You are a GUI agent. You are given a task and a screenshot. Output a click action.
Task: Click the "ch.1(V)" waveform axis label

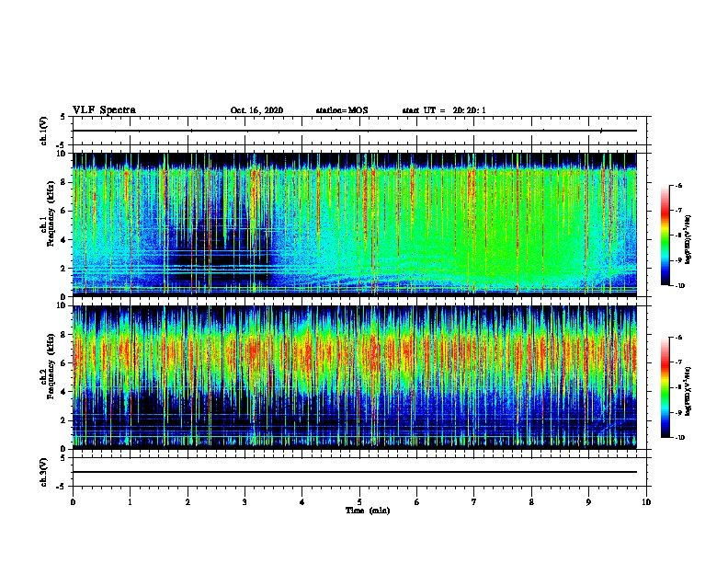coord(44,131)
